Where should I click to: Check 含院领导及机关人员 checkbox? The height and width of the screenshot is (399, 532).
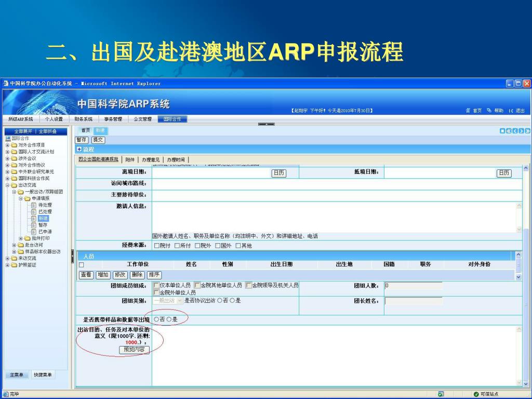[249, 285]
